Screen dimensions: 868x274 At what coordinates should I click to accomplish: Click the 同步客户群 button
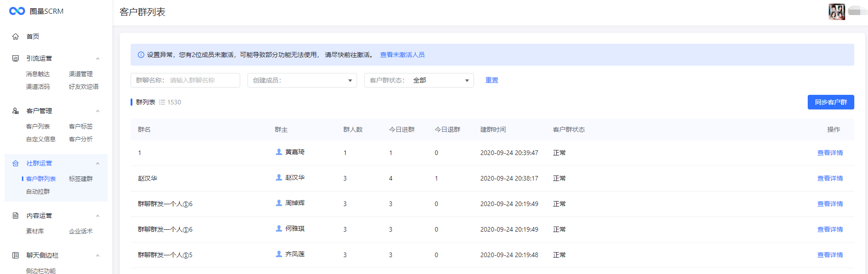click(831, 102)
